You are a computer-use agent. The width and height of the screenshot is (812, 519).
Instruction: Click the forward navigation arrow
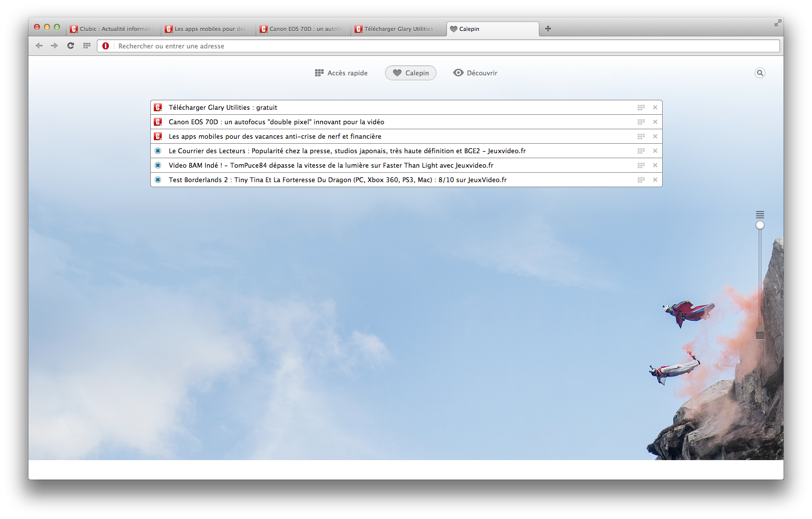tap(54, 46)
